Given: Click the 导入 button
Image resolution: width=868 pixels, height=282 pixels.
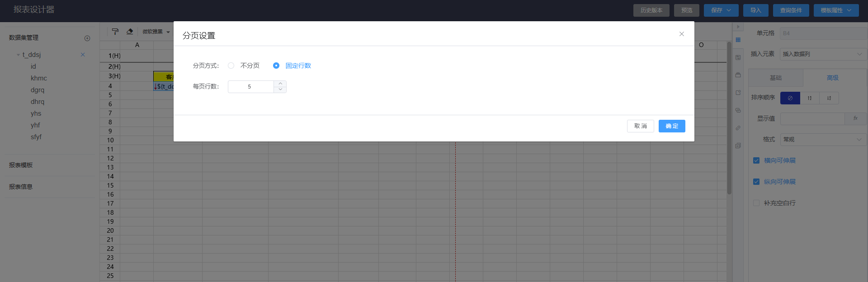Looking at the screenshot, I should (x=756, y=10).
